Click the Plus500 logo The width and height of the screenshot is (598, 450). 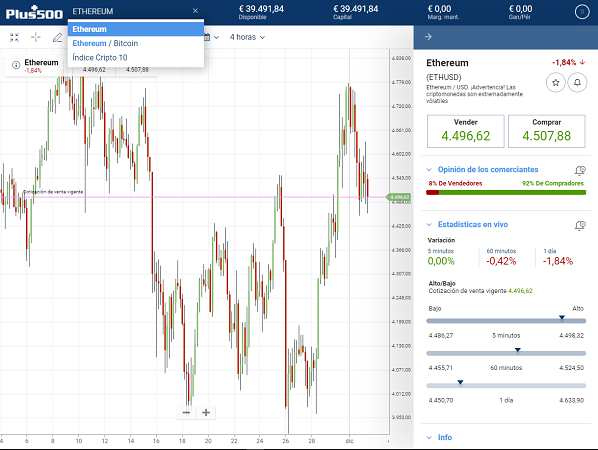(x=34, y=13)
